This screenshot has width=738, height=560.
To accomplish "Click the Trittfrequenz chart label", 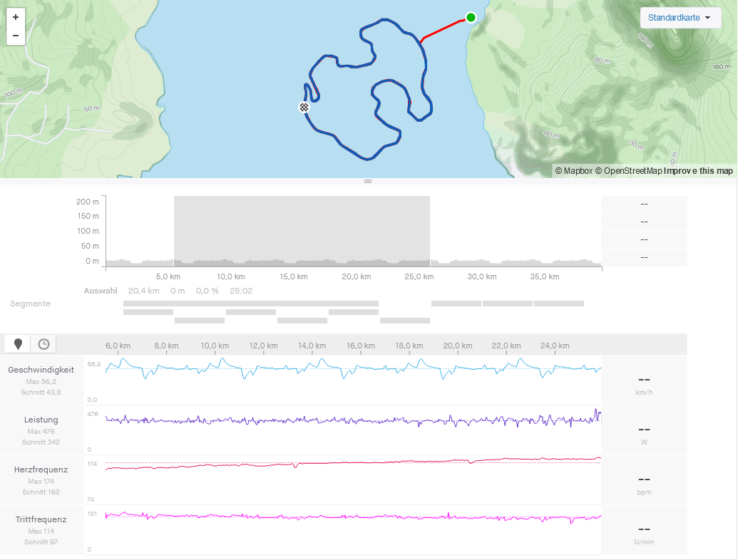I will [41, 519].
